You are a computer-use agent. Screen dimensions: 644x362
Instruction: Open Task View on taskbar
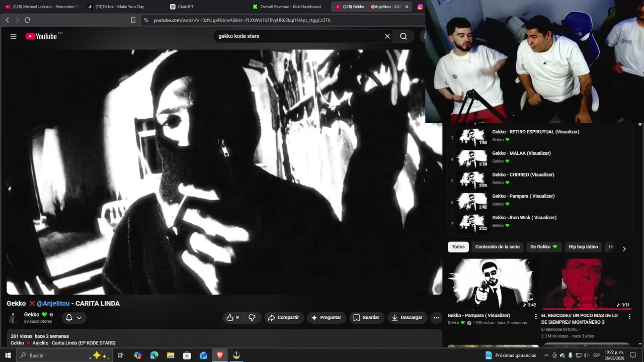click(x=121, y=355)
